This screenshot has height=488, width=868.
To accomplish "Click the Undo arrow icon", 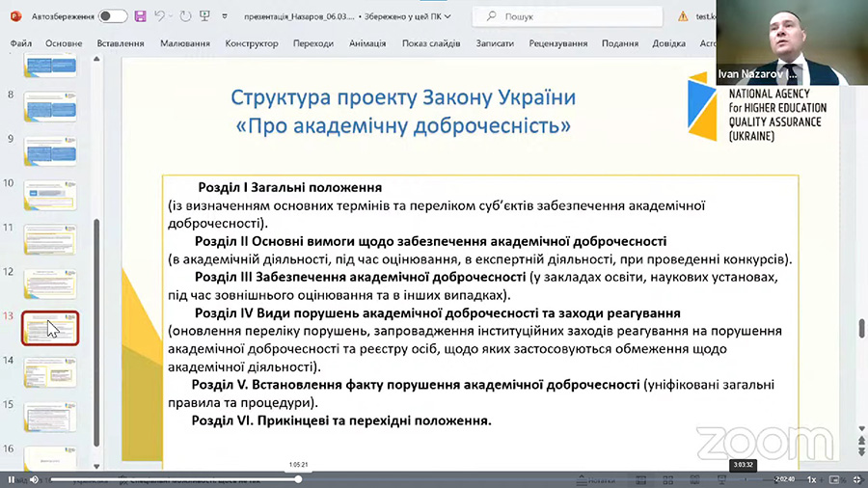I will [x=160, y=16].
